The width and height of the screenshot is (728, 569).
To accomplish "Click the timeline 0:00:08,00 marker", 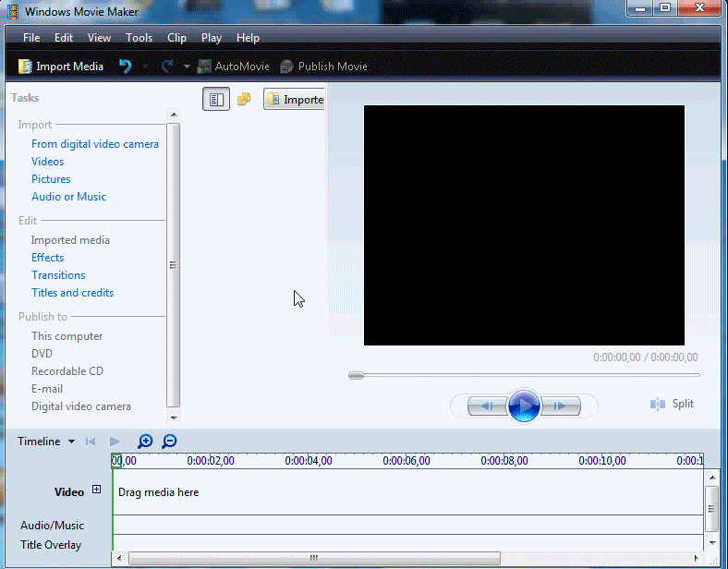I will click(x=504, y=461).
